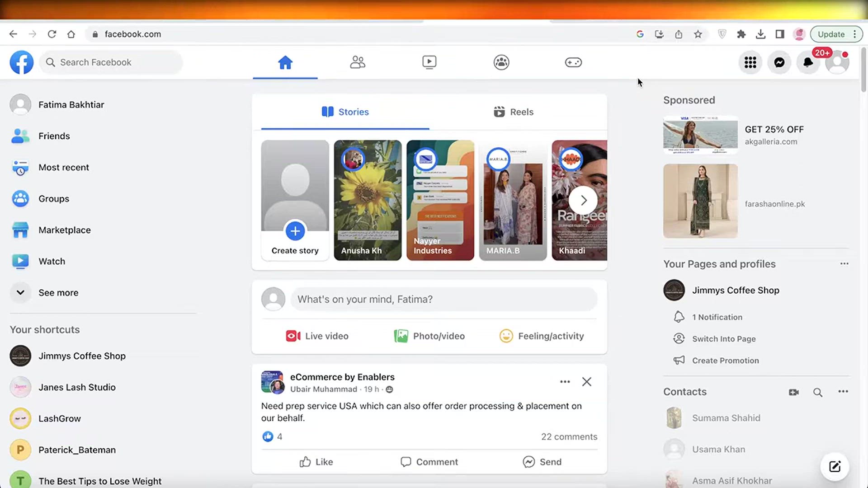Add a Photo/video to post
The height and width of the screenshot is (488, 868).
429,336
